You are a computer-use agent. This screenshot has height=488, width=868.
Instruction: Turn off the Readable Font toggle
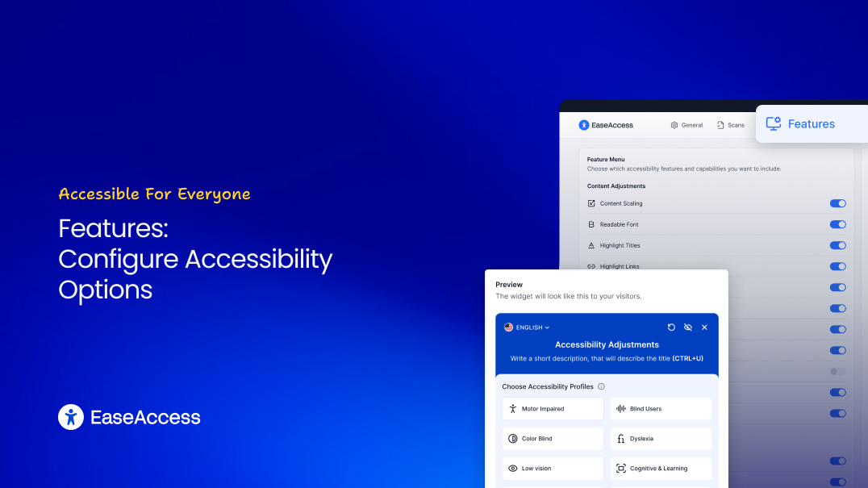point(837,224)
